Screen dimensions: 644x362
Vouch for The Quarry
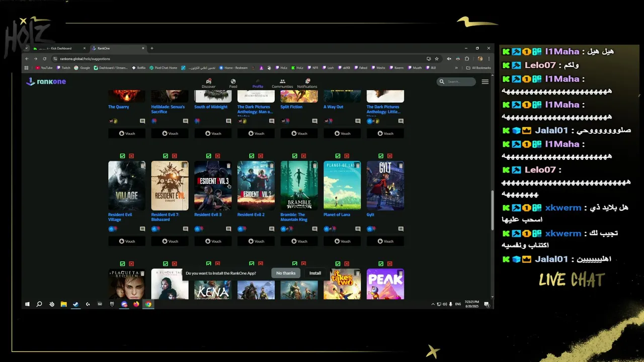pyautogui.click(x=127, y=133)
